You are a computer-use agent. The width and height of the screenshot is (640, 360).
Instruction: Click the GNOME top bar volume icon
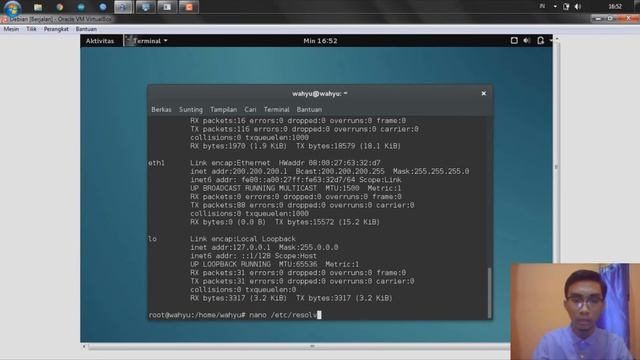527,40
